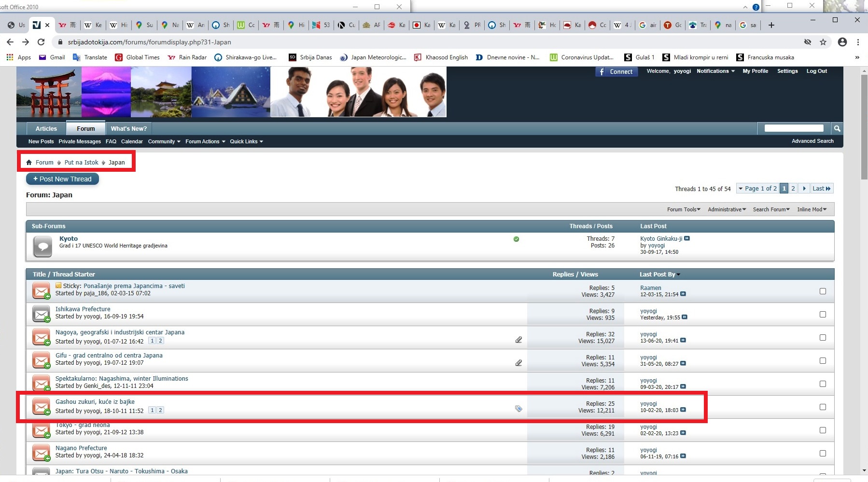Expand Forum Actions dropdown
This screenshot has height=482, width=868.
(x=205, y=141)
